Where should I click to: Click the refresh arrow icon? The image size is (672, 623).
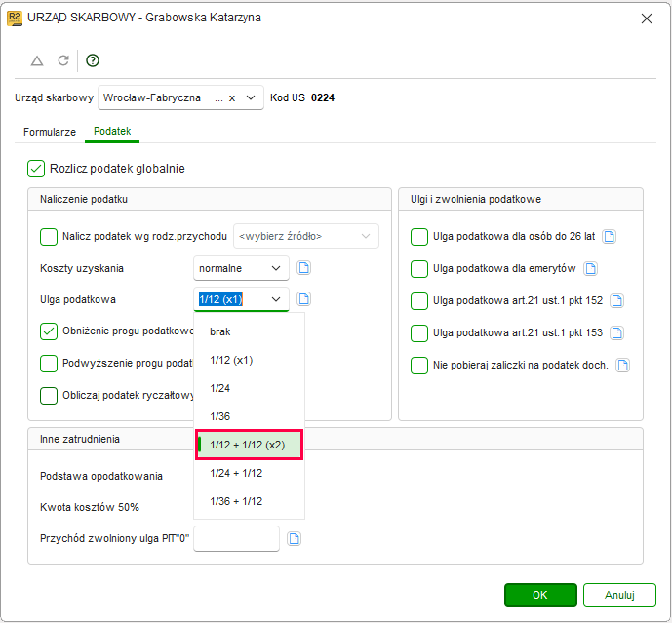(x=63, y=60)
